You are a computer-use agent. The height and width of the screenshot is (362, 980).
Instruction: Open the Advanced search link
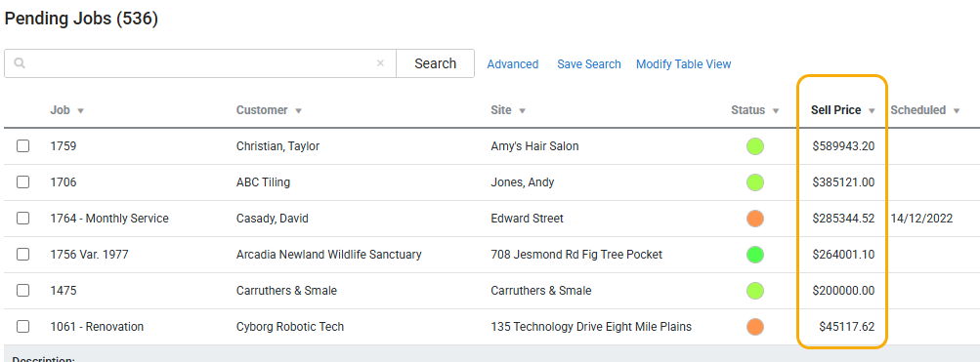[x=513, y=64]
